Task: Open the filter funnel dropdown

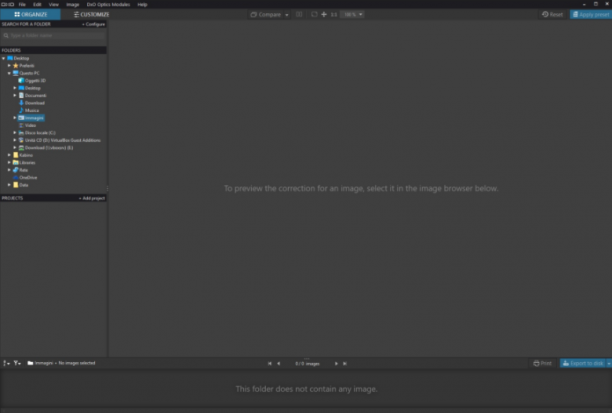Action: (17, 363)
